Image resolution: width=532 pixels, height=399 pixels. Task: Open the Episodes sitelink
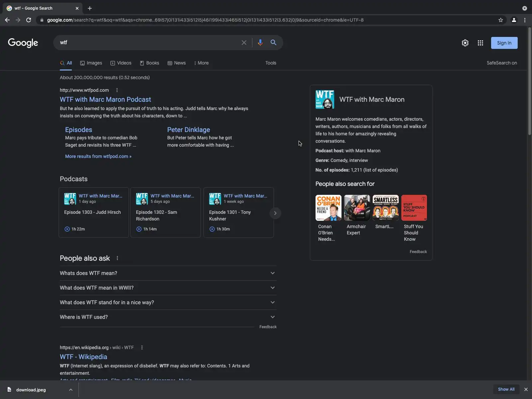[x=78, y=130]
